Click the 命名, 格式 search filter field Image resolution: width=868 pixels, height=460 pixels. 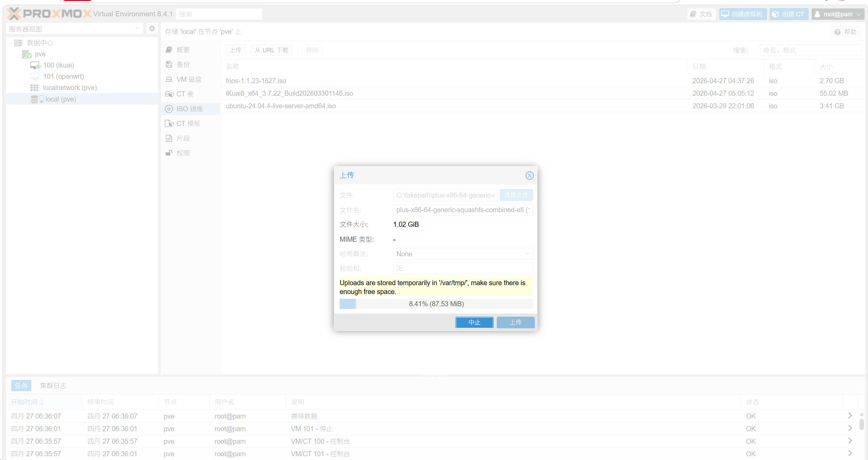coord(810,50)
